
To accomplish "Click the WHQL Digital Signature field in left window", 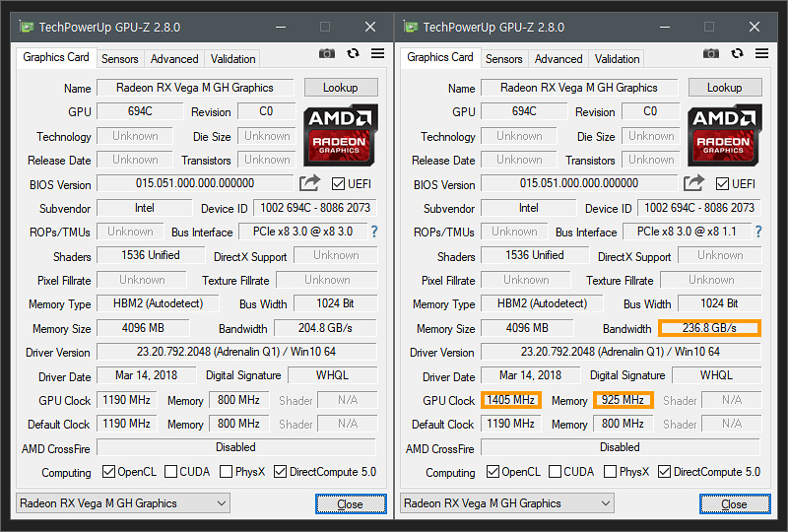I will pyautogui.click(x=332, y=375).
